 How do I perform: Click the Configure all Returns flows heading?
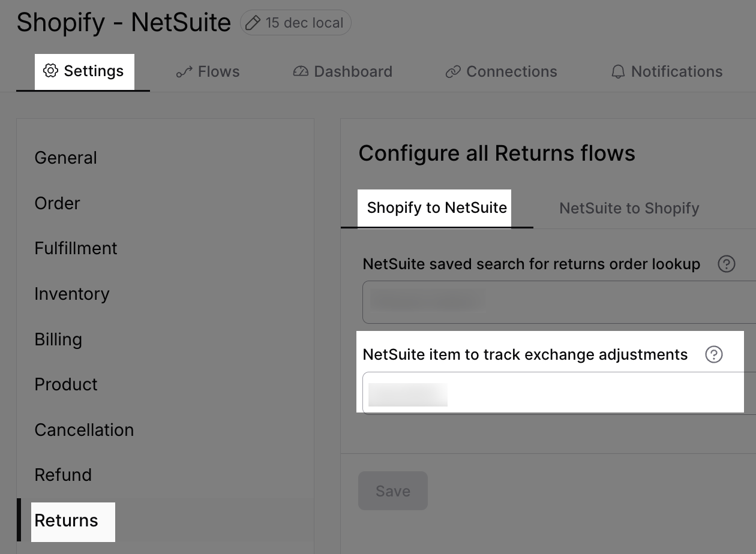[497, 153]
